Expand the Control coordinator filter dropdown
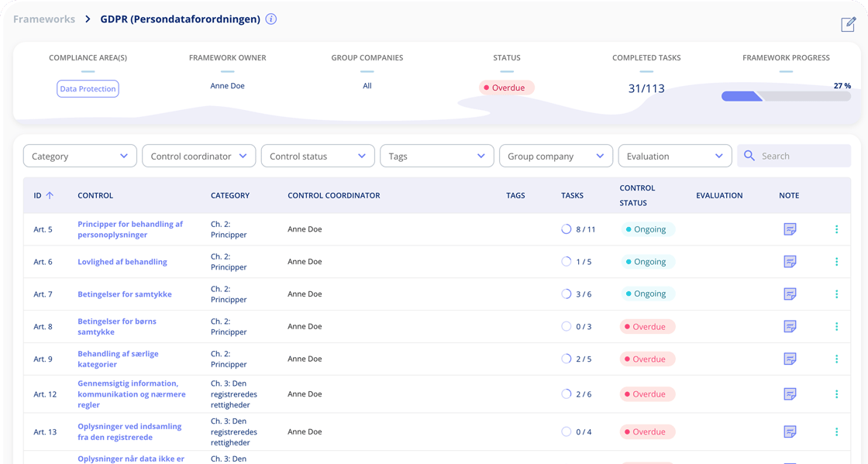 coord(198,156)
